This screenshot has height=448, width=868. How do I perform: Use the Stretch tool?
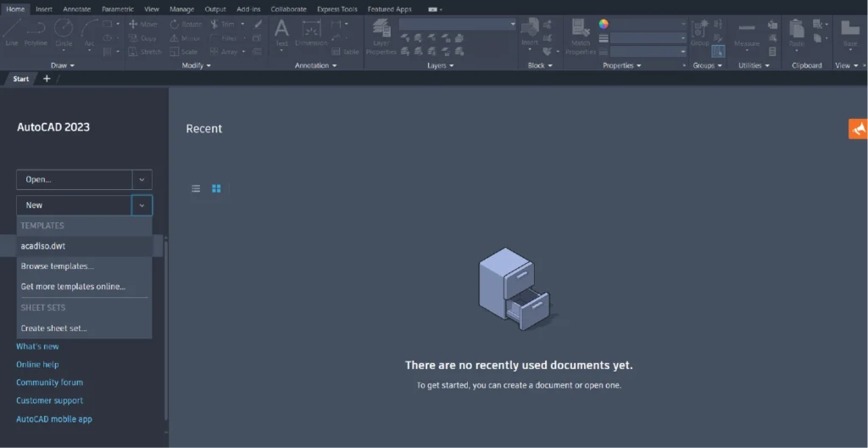tap(144, 52)
